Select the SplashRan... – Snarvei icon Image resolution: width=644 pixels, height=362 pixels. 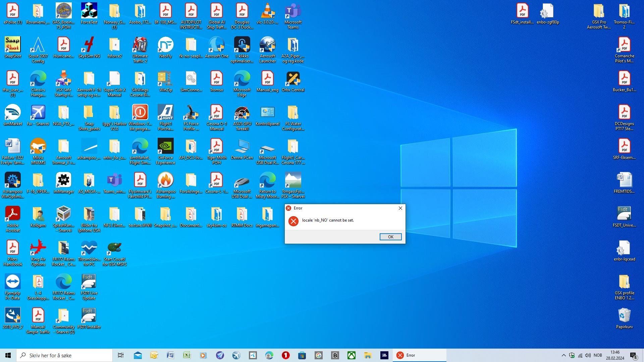tap(63, 219)
